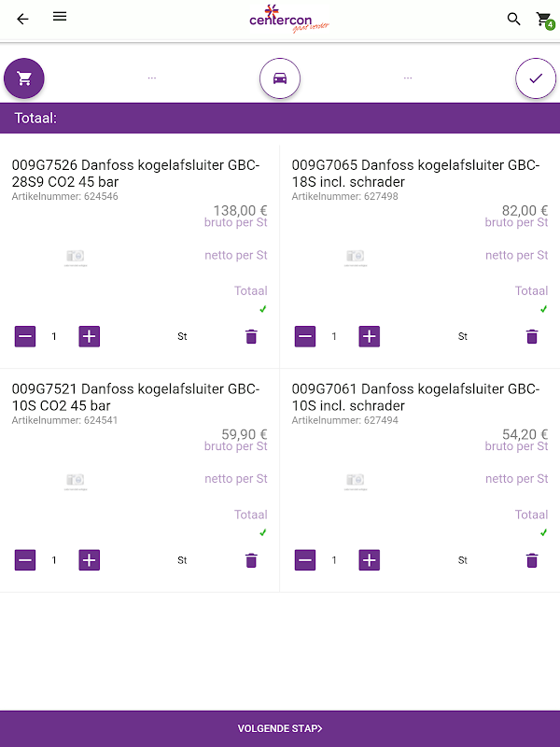This screenshot has height=747, width=560.
Task: Jump to the checkmark confirmation step
Action: click(536, 78)
